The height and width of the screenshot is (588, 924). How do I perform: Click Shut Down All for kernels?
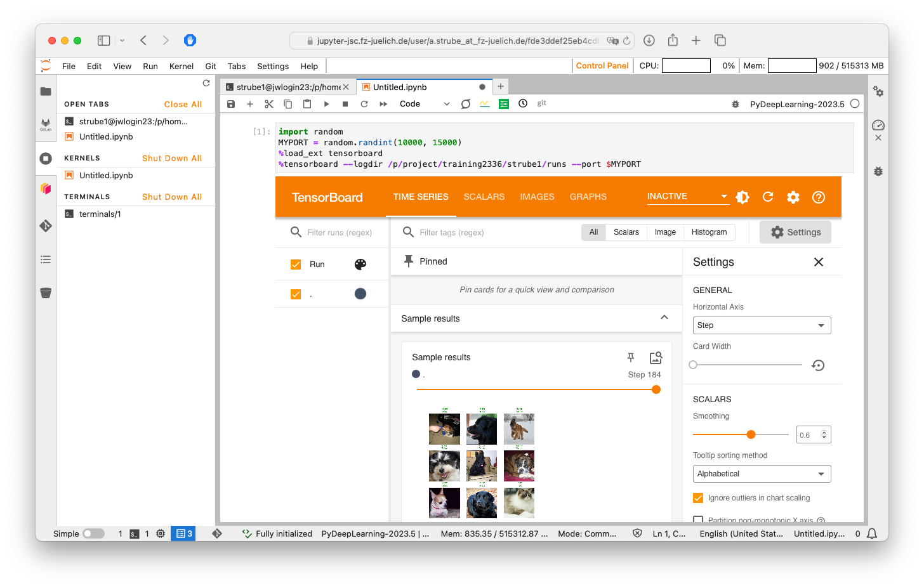click(172, 158)
